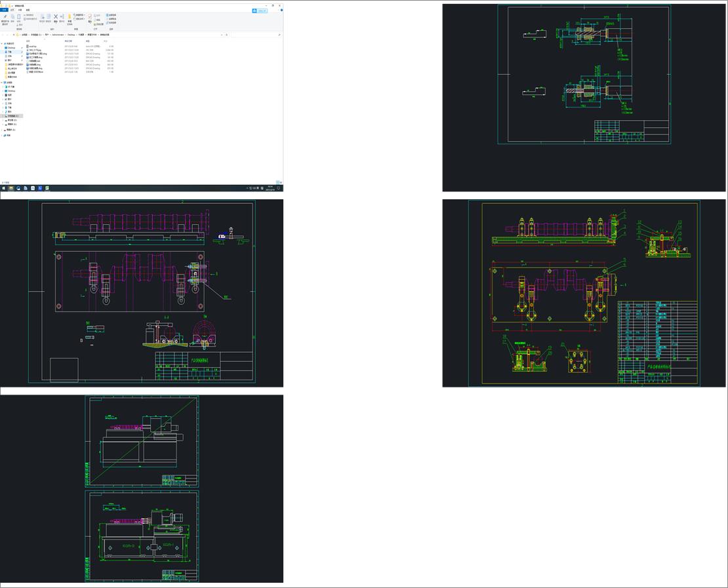Switch to the View ribbon tab
The width and height of the screenshot is (728, 588).
click(x=28, y=10)
